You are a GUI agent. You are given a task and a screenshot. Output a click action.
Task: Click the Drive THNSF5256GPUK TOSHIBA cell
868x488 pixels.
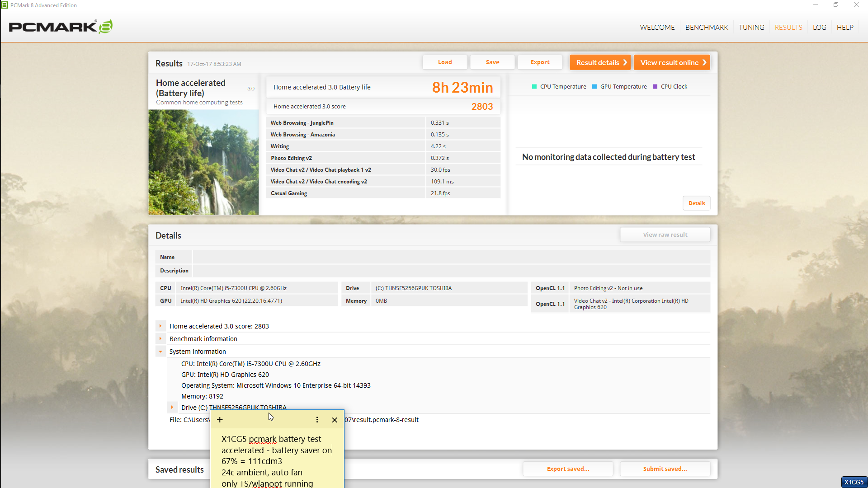pos(449,288)
